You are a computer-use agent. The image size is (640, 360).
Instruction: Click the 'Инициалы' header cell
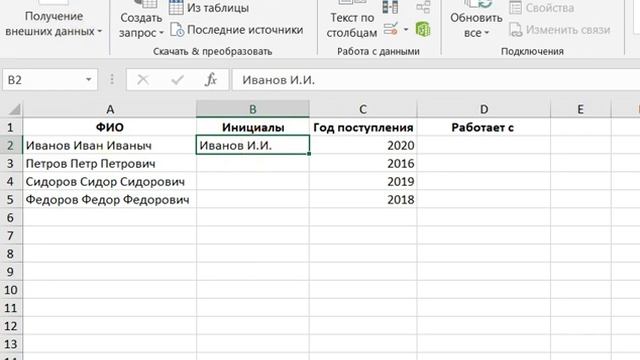[x=253, y=127]
